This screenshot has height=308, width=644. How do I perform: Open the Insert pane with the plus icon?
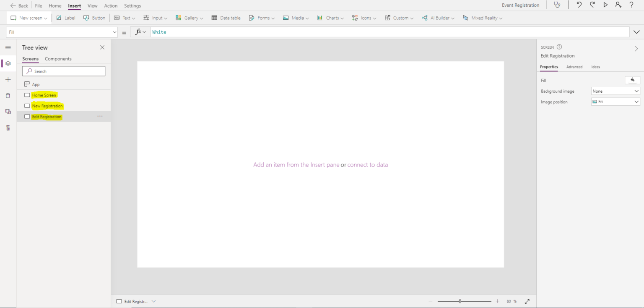tap(8, 79)
